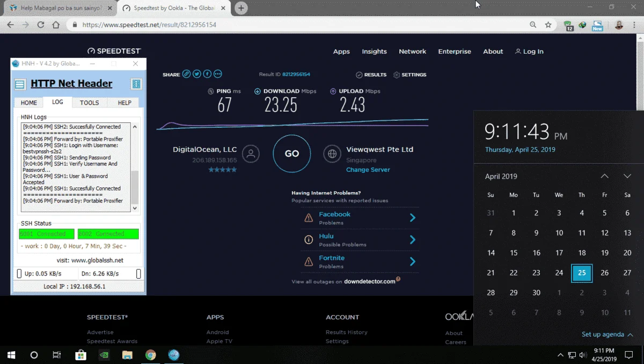
Task: Open Apps menu on Speedtest
Action: pos(341,52)
